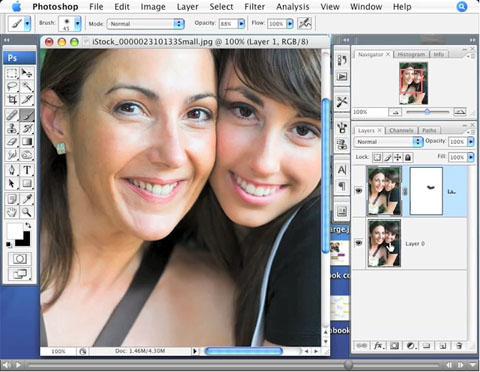Change screen mode button in toolbox

tap(20, 274)
